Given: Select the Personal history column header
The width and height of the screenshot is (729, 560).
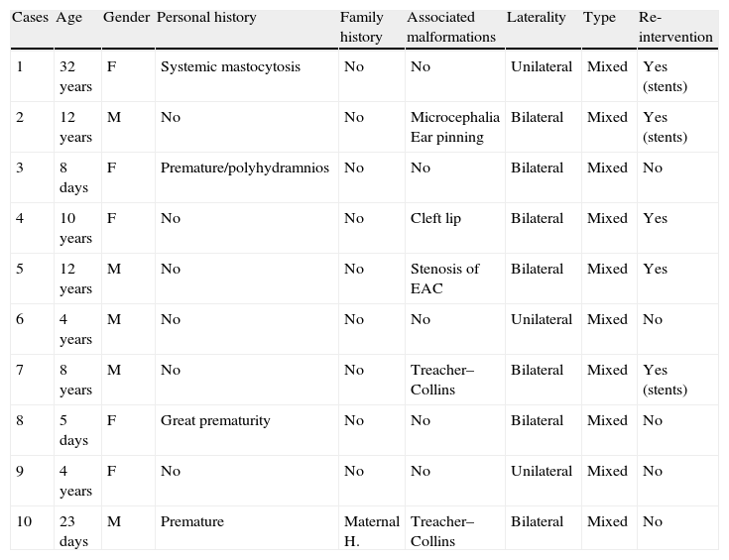Looking at the screenshot, I should (x=206, y=18).
